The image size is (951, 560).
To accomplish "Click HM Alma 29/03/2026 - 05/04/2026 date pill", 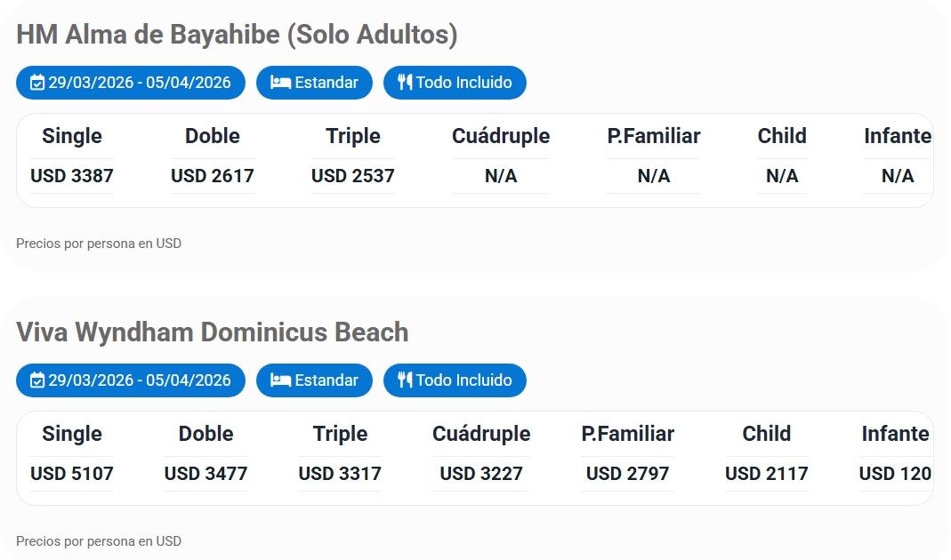I will point(131,83).
